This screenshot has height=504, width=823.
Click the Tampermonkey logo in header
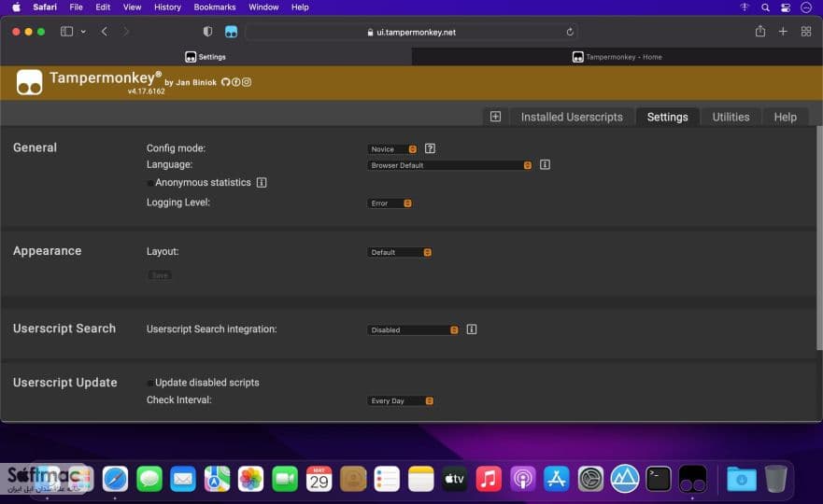[x=29, y=82]
